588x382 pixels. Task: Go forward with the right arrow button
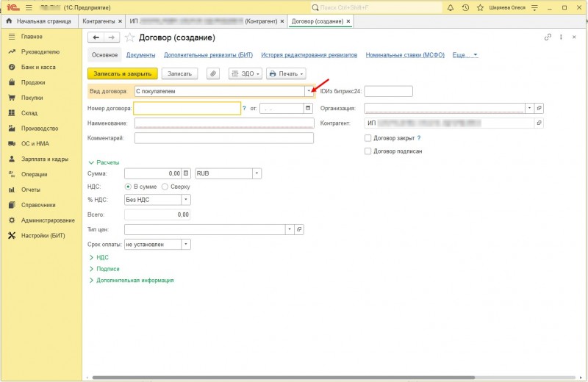[112, 37]
